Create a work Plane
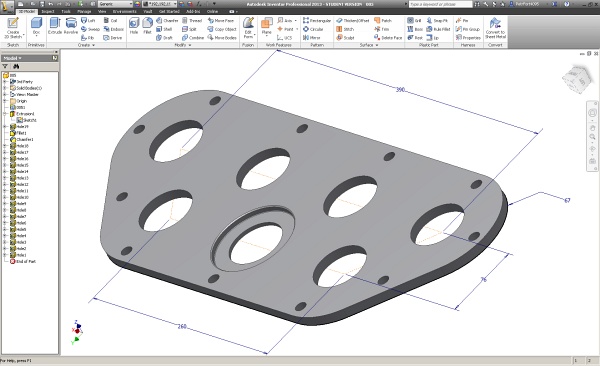 (266, 26)
